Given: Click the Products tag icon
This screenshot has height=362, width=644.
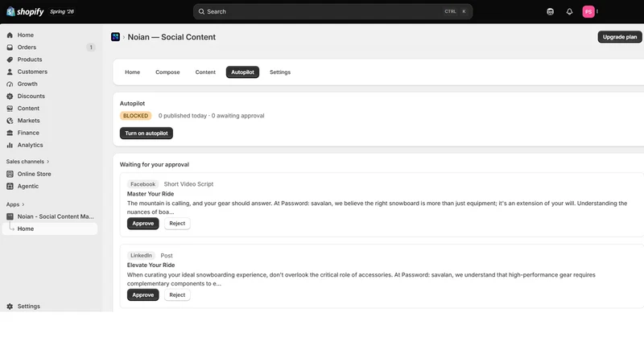Looking at the screenshot, I should tap(10, 60).
